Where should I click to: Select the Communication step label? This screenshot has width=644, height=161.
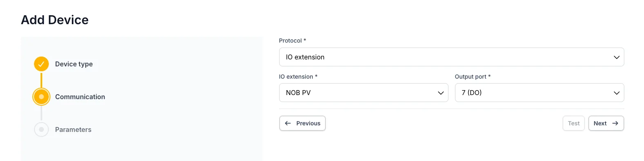point(80,97)
